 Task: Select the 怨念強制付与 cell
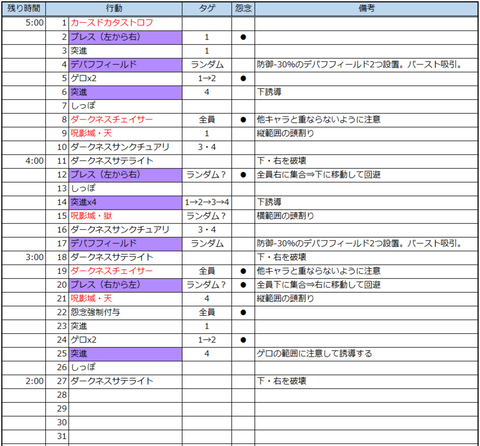[125, 312]
